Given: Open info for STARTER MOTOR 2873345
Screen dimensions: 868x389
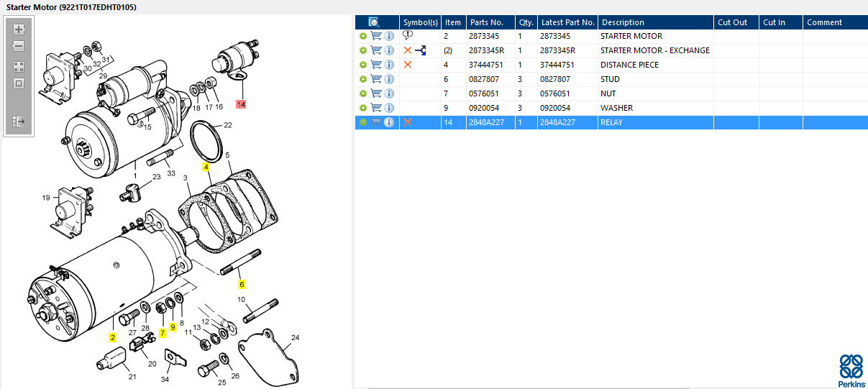Looking at the screenshot, I should point(389,36).
